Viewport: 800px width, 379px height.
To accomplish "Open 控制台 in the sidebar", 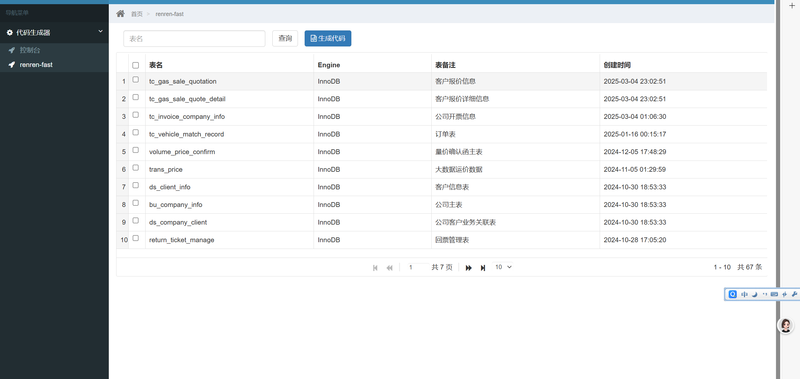I will point(30,50).
